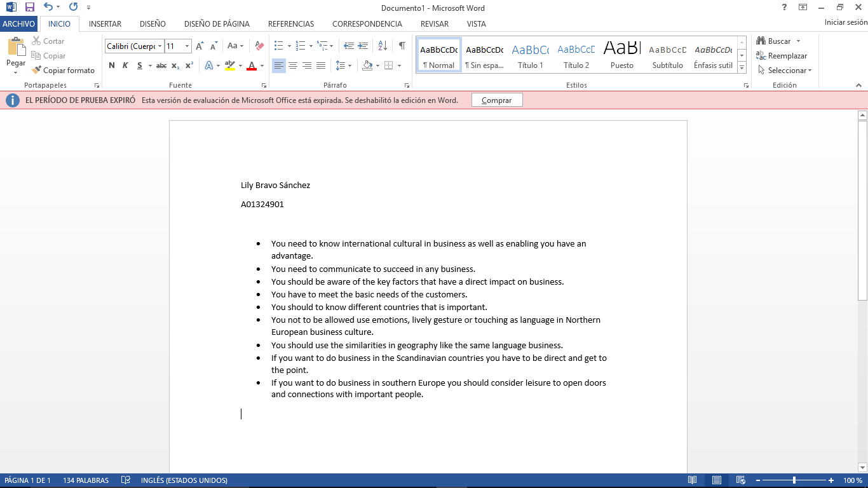Screen dimensions: 868x488
Task: Toggle bold formatting (N)
Action: pyautogui.click(x=112, y=65)
